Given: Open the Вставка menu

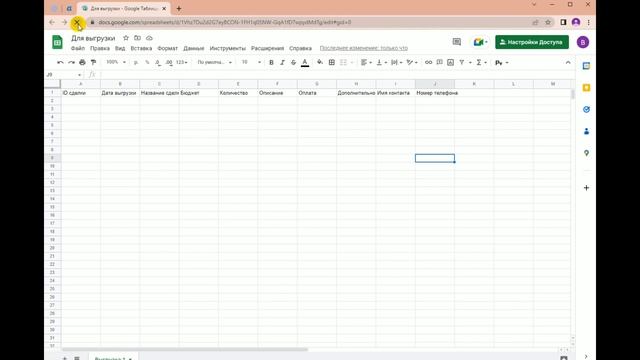Looking at the screenshot, I should tap(141, 48).
